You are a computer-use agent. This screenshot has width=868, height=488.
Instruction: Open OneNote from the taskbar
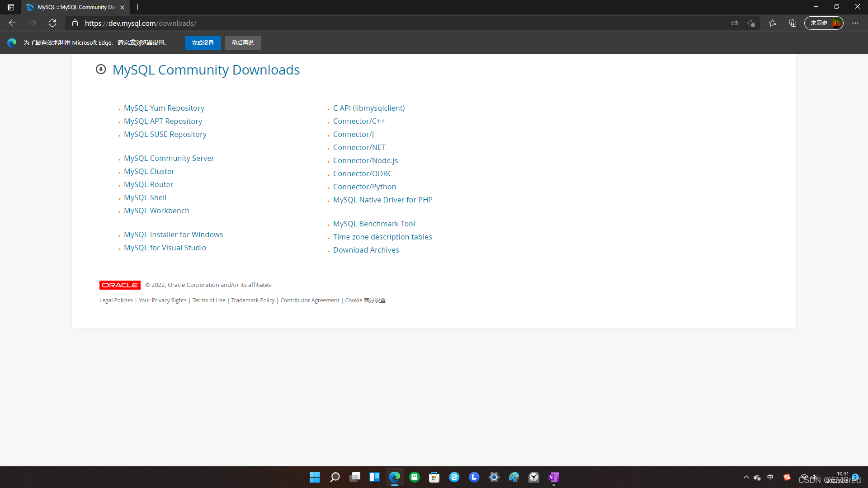coord(554,477)
